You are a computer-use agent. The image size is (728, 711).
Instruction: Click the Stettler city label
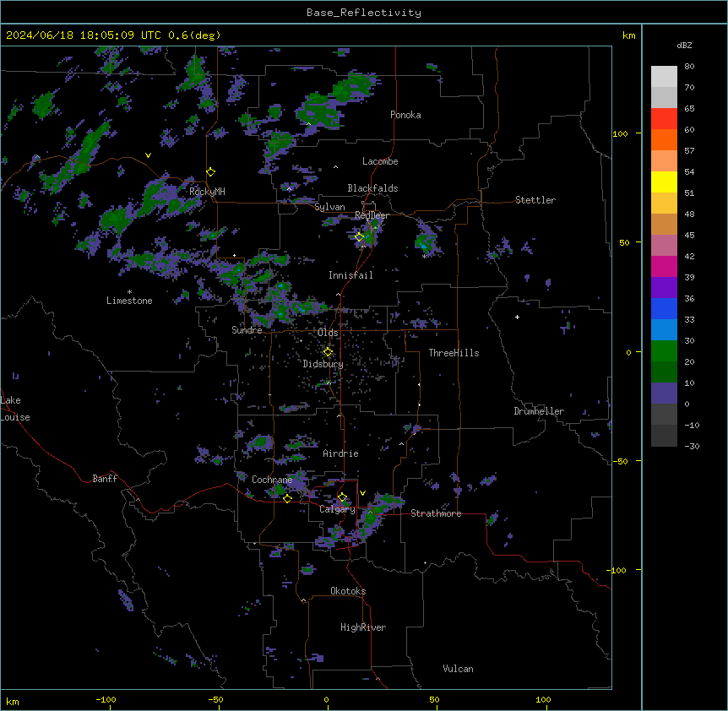535,200
